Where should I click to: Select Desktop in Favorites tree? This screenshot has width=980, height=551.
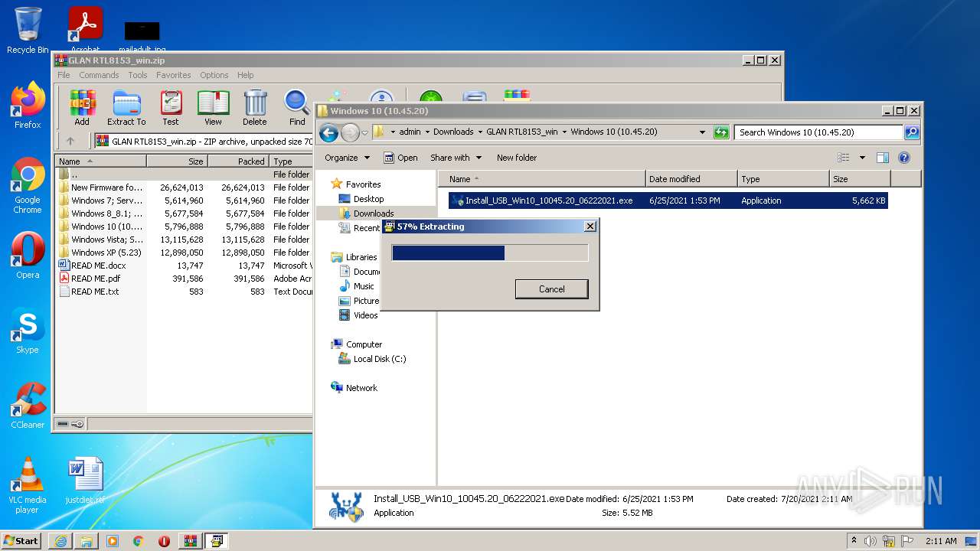tap(368, 199)
